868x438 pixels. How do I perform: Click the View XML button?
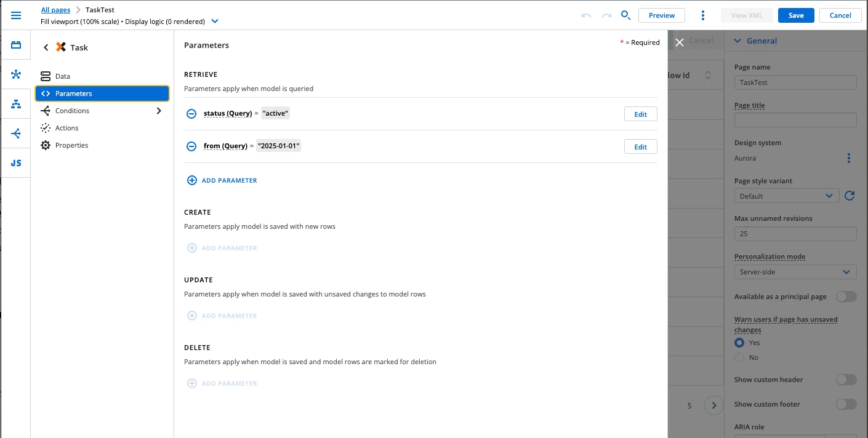point(747,15)
